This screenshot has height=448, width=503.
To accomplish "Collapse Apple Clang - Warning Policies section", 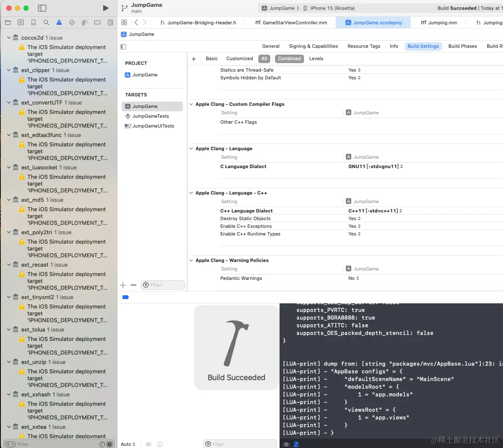I will click(191, 260).
